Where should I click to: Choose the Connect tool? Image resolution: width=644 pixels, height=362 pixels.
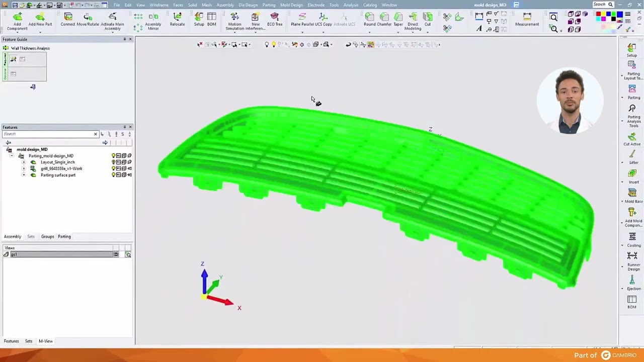tap(68, 20)
